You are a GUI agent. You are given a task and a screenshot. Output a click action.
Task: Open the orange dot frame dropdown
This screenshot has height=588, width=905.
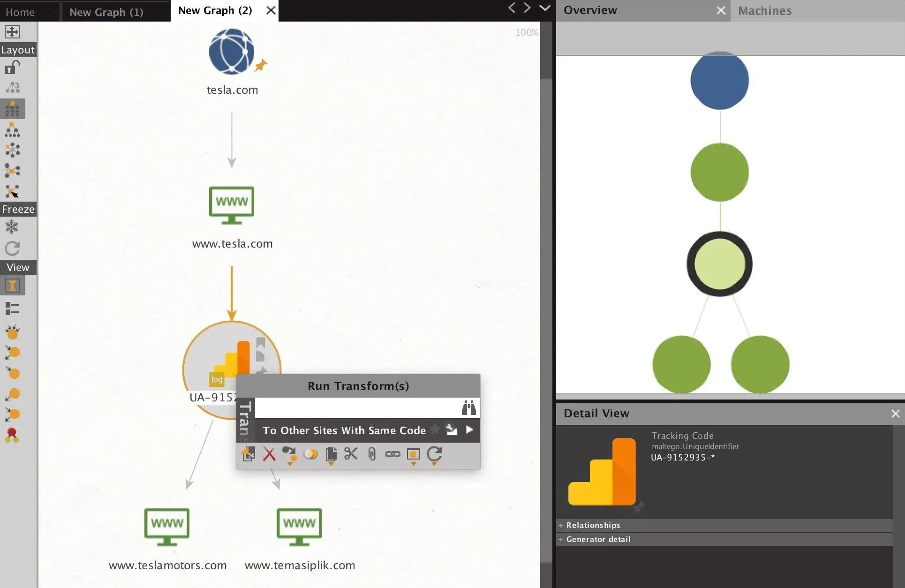coord(413,455)
